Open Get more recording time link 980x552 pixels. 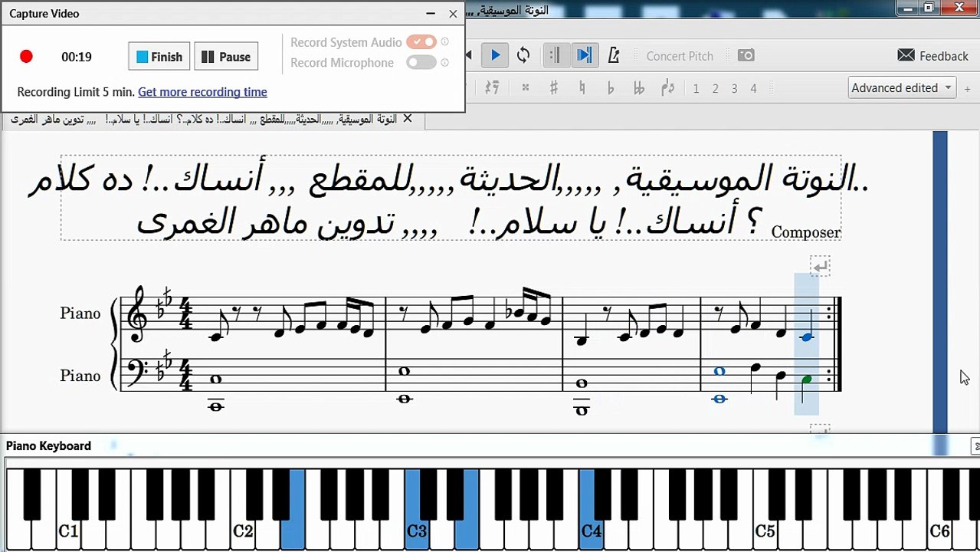[202, 92]
